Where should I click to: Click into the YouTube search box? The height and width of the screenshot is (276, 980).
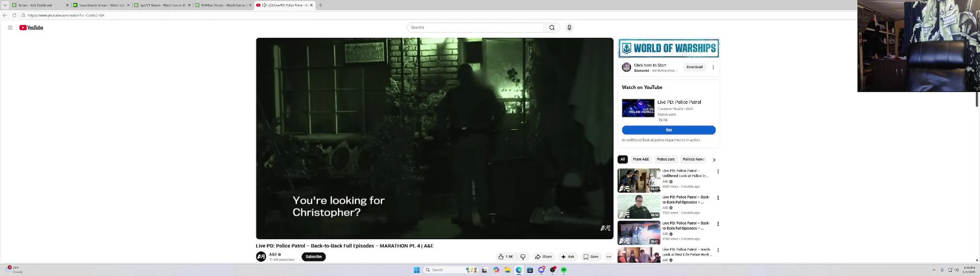coord(475,28)
